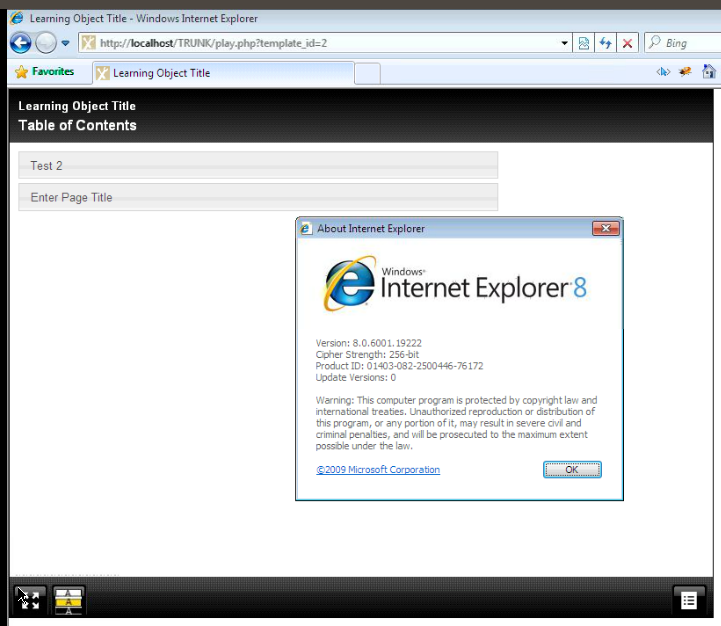Refresh the page with the refresh icon

point(605,43)
